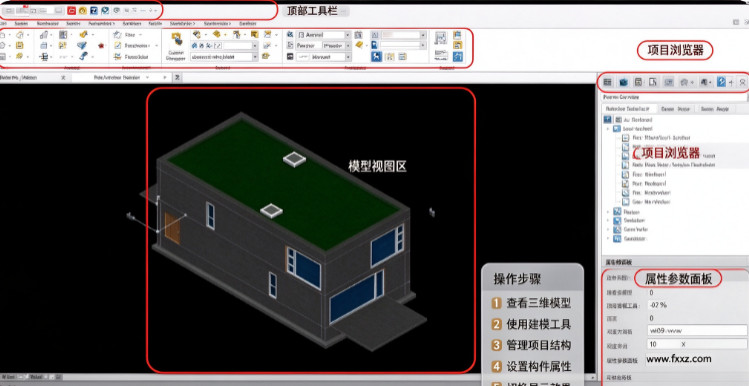Click the yellow circular icon in top toolbar

83,11
